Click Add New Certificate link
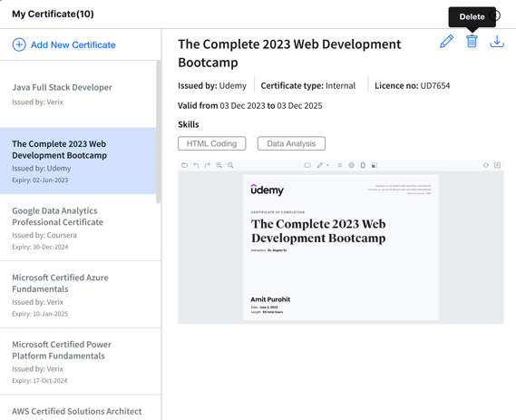 (x=73, y=44)
